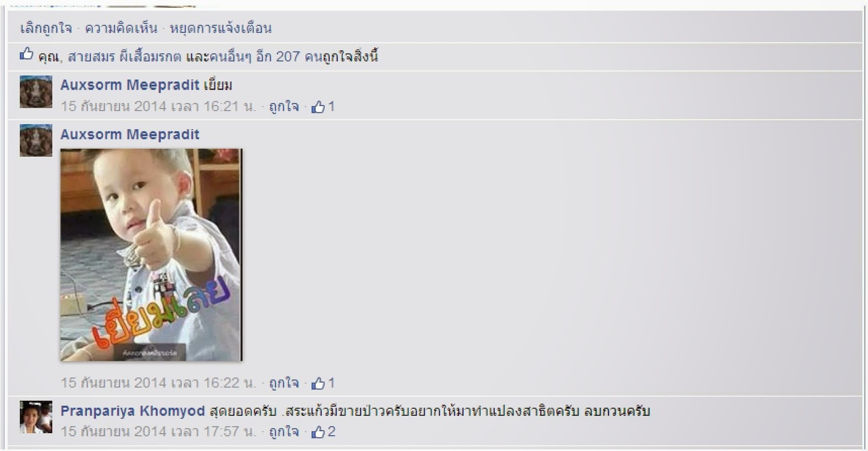Click thumbs-up count on Pranpariya's comment

[x=324, y=433]
